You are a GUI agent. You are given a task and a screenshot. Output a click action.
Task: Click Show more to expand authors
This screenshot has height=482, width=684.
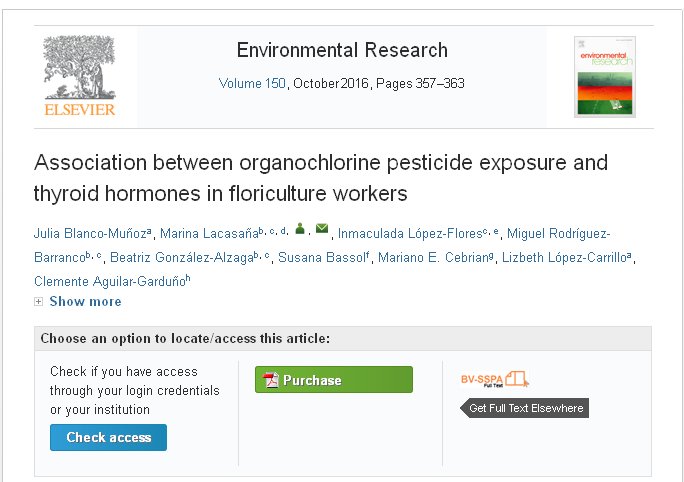point(85,302)
